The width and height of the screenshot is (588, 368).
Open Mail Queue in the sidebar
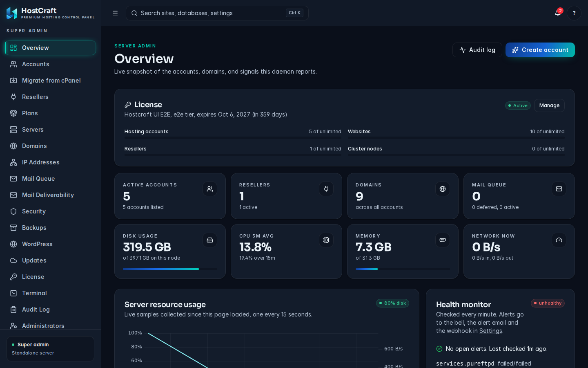pos(50,179)
